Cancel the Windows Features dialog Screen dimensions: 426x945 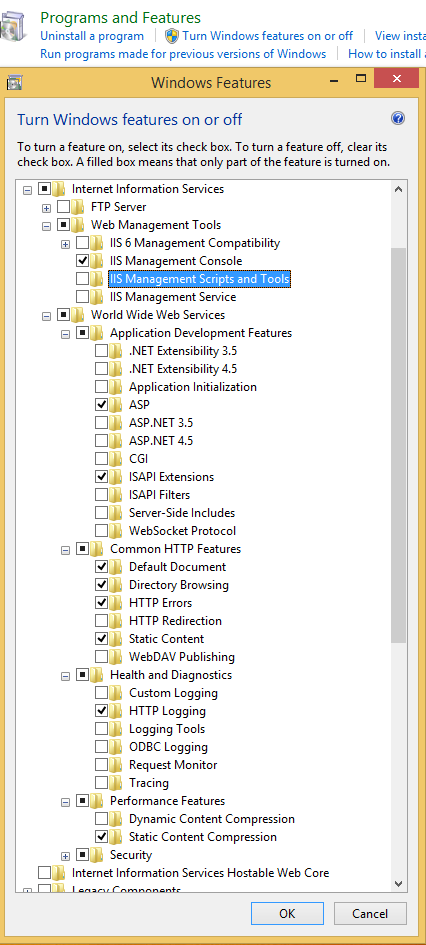370,913
